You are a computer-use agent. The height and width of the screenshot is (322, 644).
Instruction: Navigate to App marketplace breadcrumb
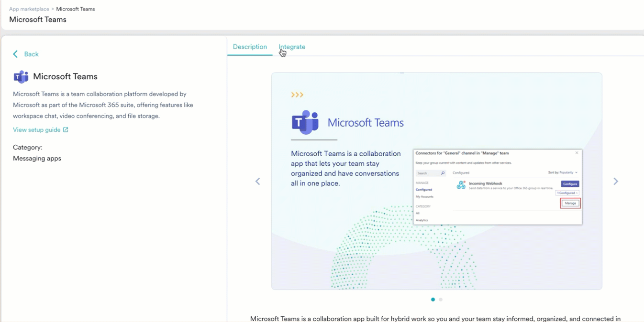click(x=29, y=9)
